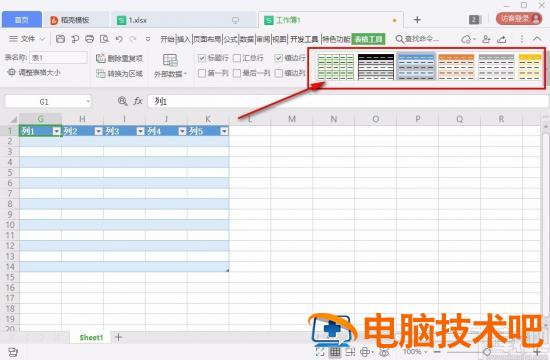Toggle the 标题行 header row checkbox
The height and width of the screenshot is (360, 550).
point(202,58)
